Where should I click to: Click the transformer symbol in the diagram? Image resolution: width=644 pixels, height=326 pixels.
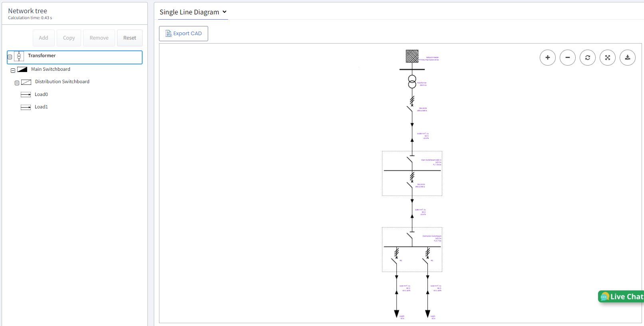[x=412, y=82]
